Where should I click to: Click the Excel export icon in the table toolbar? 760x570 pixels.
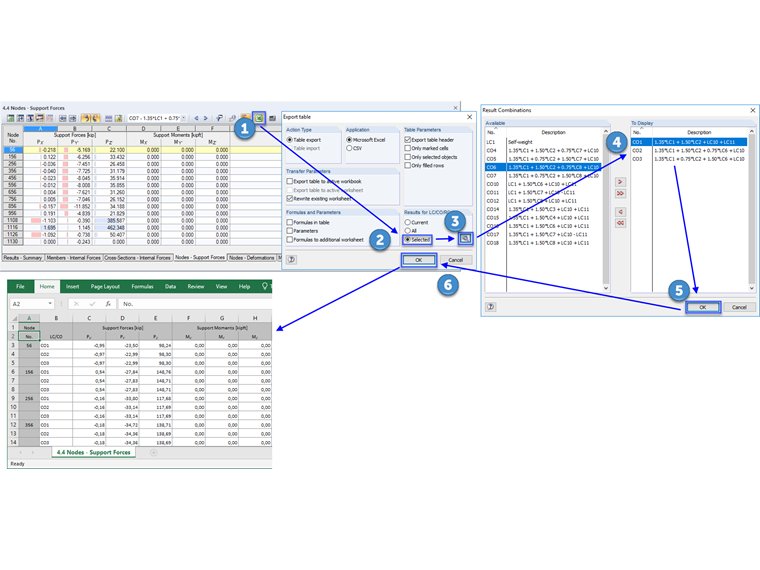pos(259,118)
